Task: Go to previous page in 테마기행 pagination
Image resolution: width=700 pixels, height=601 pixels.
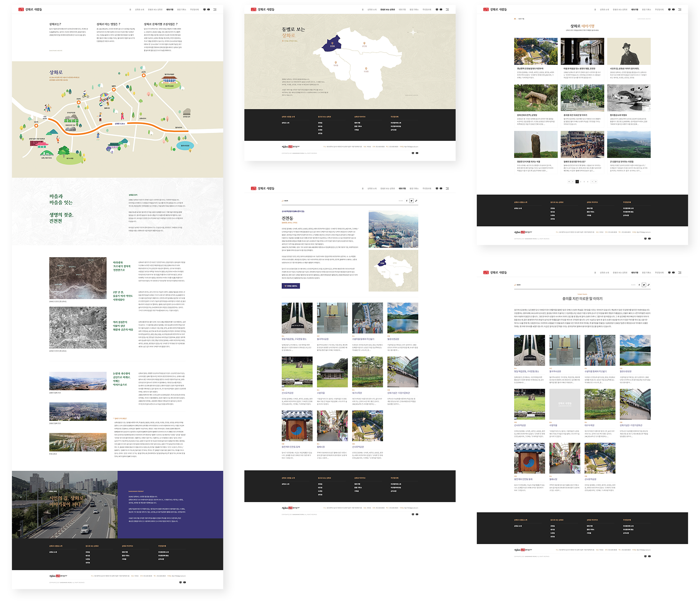Action: (572, 182)
